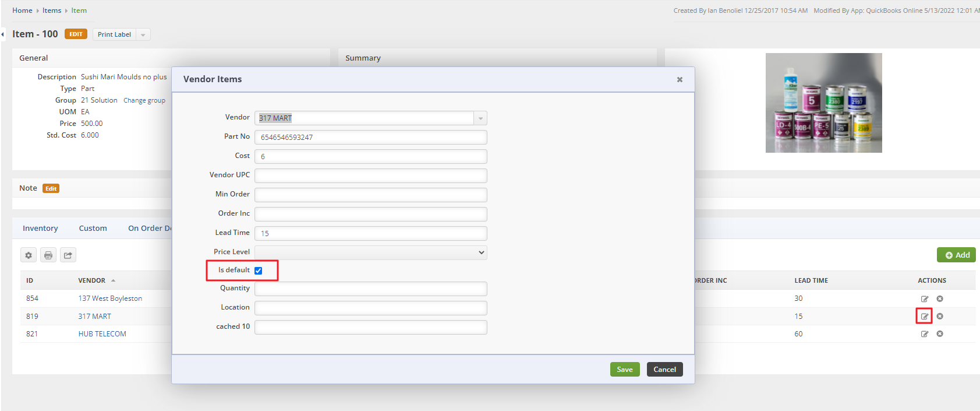Click the Note Edit button
This screenshot has height=411, width=980.
[51, 188]
